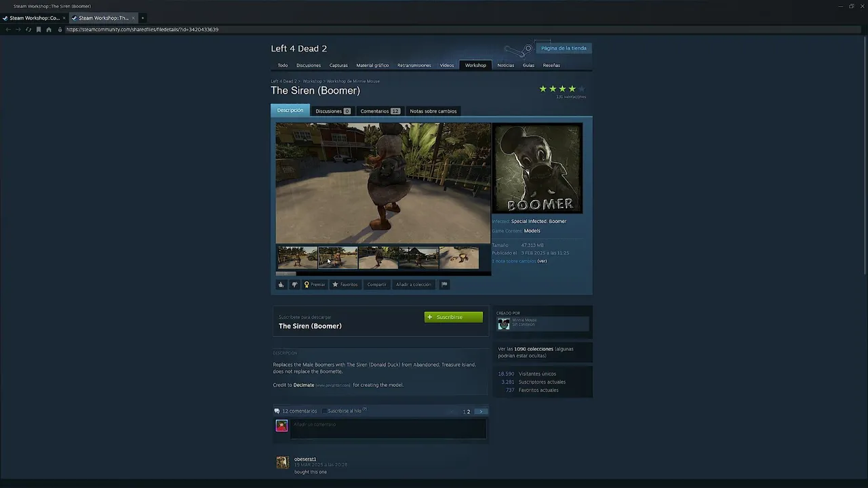The image size is (868, 488).
Task: Select the third screenshot thumbnail
Action: (x=378, y=258)
